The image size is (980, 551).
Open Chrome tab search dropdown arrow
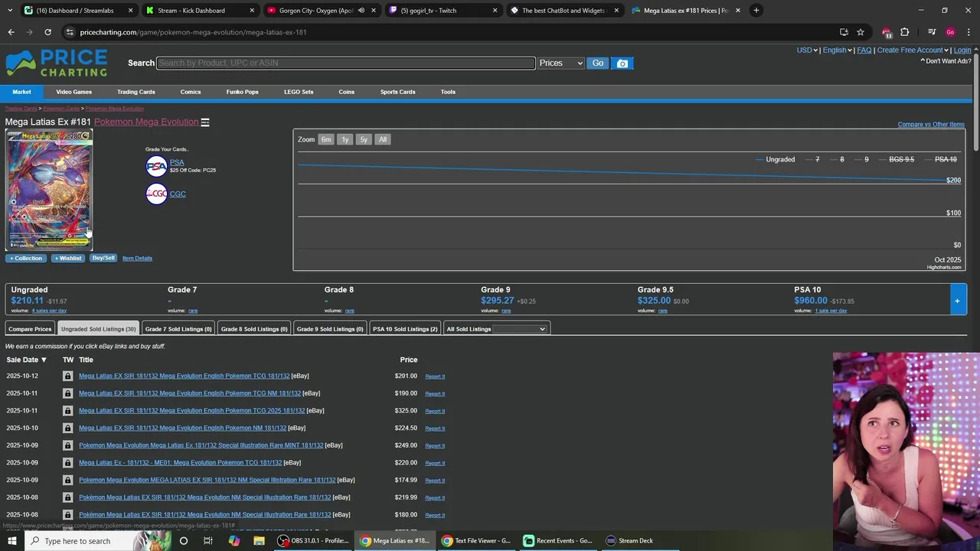point(9,11)
